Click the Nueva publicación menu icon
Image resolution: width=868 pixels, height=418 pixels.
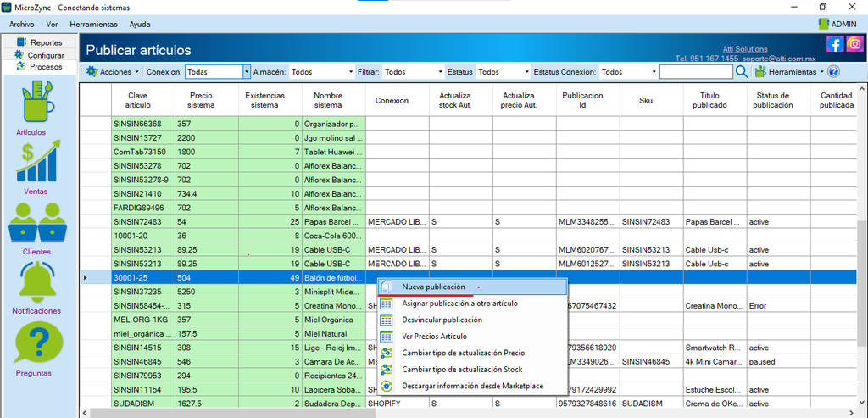pos(387,287)
